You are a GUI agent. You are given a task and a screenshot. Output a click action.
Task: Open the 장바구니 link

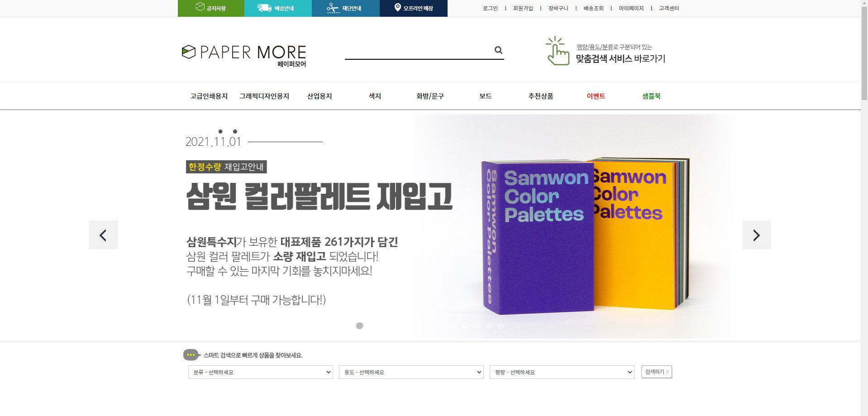coord(558,8)
